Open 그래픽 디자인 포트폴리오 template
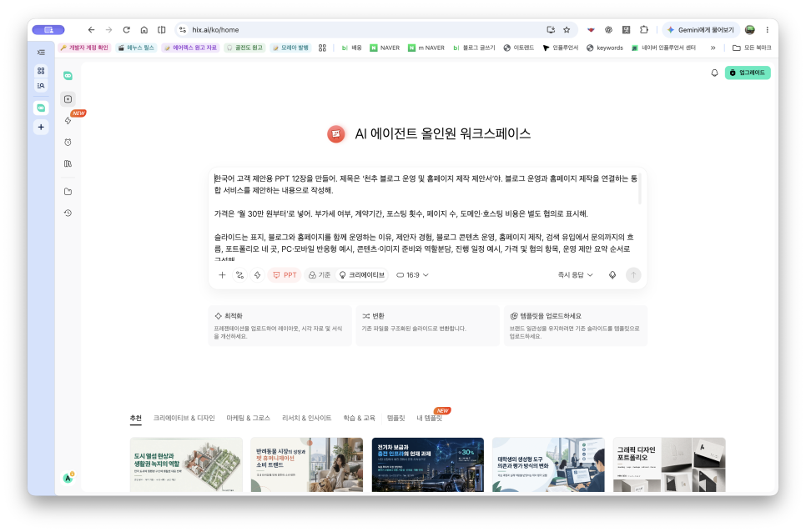This screenshot has width=806, height=532. 669,464
